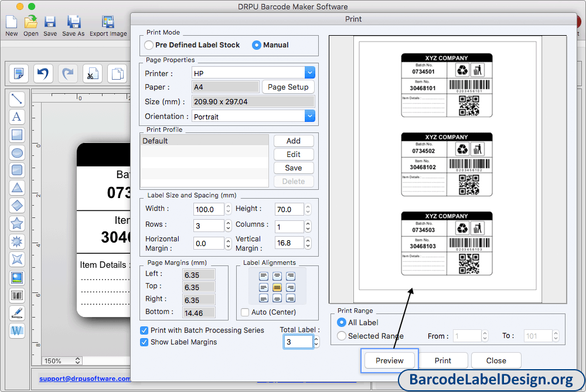The height and width of the screenshot is (392, 586).
Task: Open support@drpusoftware.com link
Action: coord(85,379)
